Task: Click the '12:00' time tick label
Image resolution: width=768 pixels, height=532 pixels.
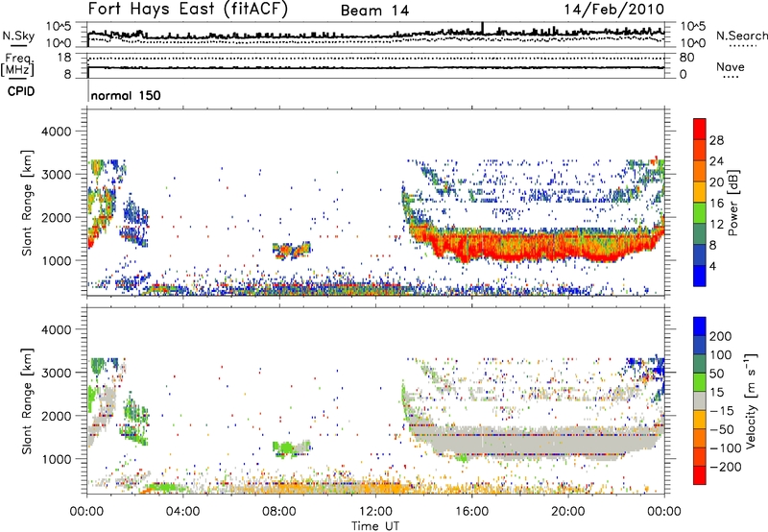Action: (x=375, y=512)
